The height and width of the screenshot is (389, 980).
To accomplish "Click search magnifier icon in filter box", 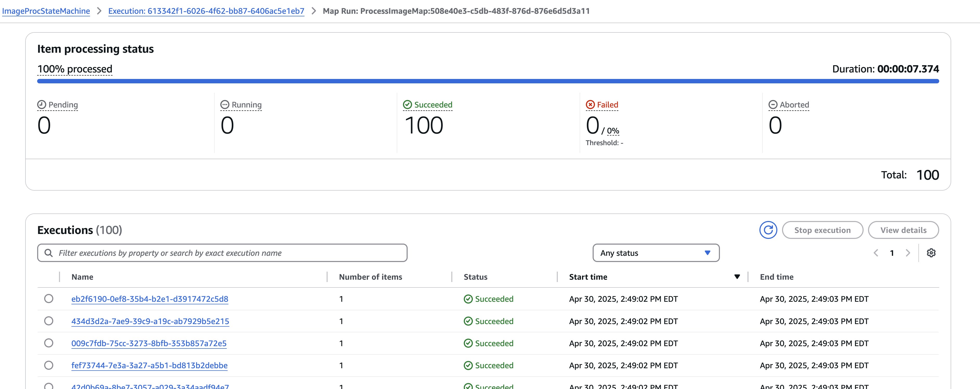I will pyautogui.click(x=48, y=253).
